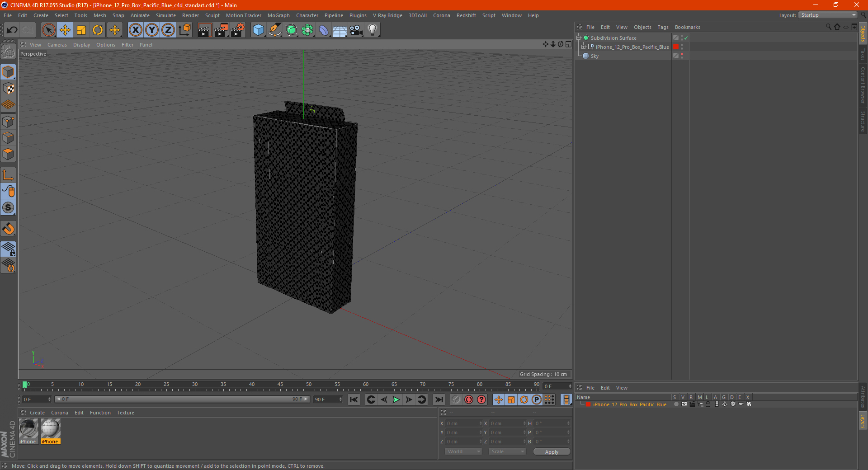Open the Layout Startup dropdown
Image resolution: width=868 pixels, height=470 pixels.
828,15
